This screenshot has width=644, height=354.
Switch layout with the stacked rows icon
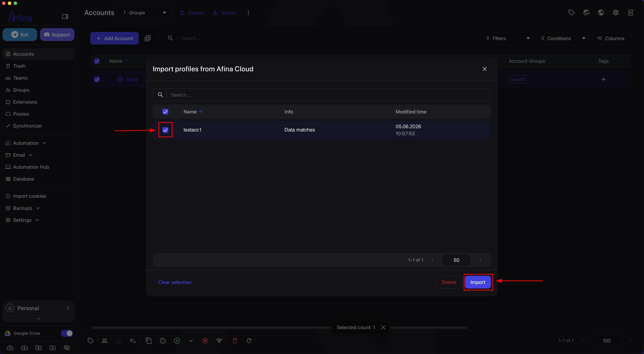pyautogui.click(x=631, y=13)
